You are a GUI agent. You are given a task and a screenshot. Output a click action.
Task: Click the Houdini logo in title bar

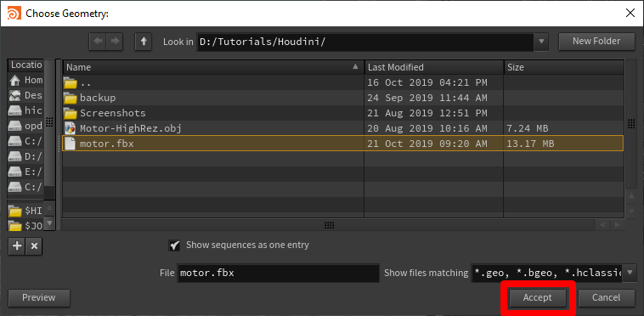(13, 14)
